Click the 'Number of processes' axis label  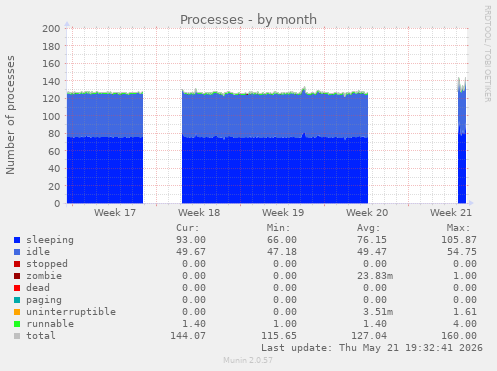pos(11,115)
